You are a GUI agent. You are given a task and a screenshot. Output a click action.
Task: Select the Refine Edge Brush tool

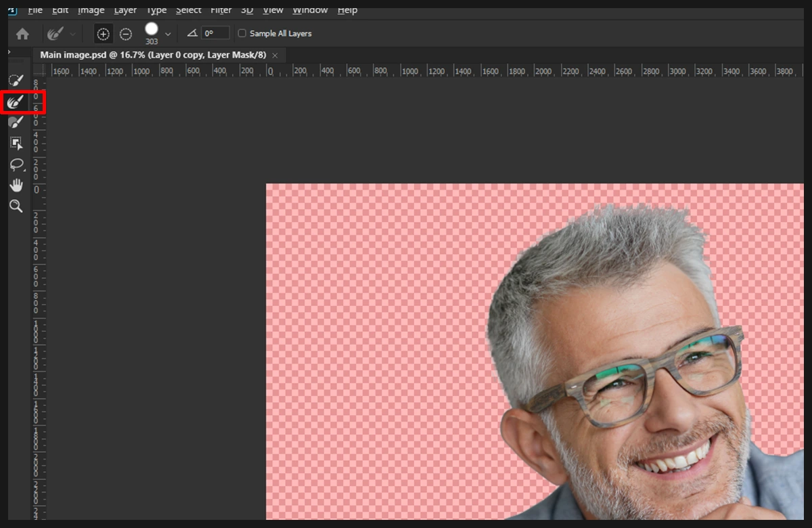coord(16,102)
